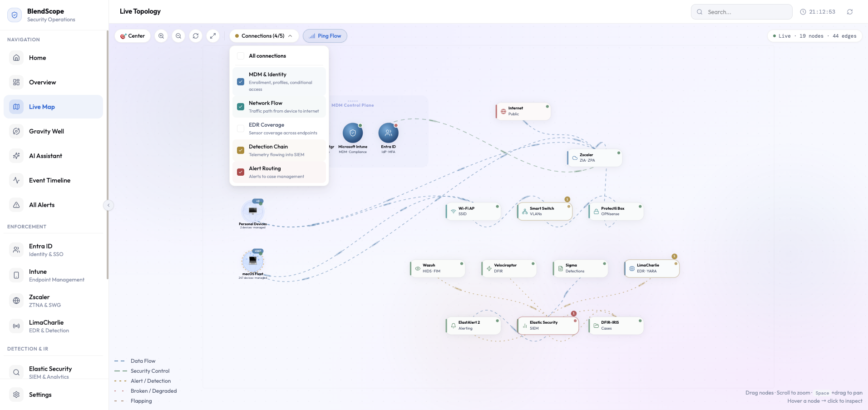Image resolution: width=868 pixels, height=410 pixels.
Task: Zoom out of the topology map
Action: click(178, 36)
